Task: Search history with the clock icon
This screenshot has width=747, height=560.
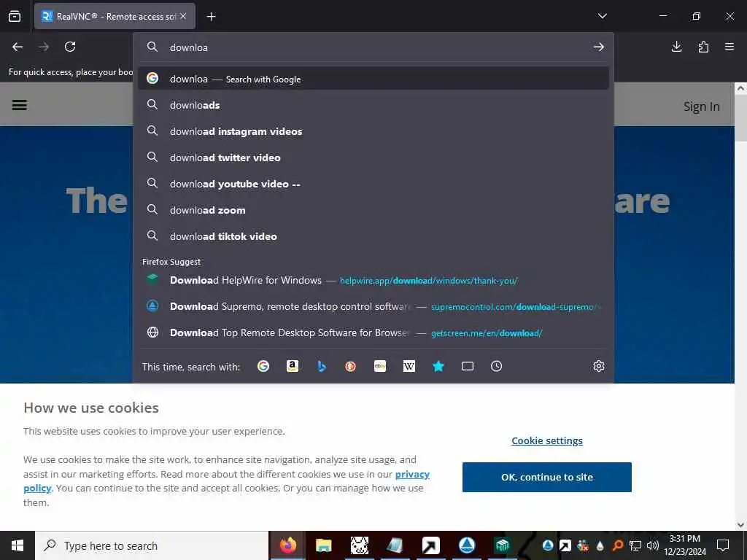Action: [496, 366]
